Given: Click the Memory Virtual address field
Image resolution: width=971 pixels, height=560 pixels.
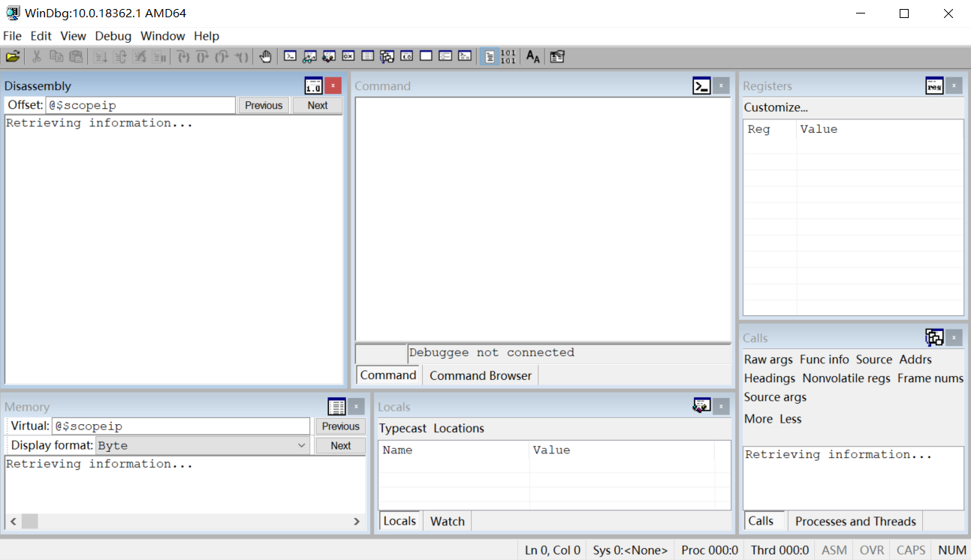Looking at the screenshot, I should click(x=180, y=426).
